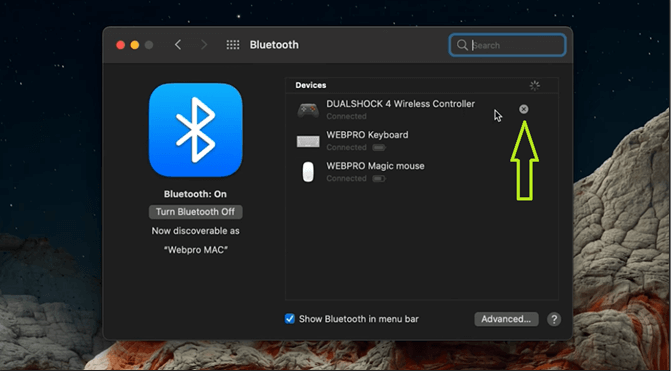Click the game controller device icon
Viewport: 671px width, 371px height.
tap(308, 110)
